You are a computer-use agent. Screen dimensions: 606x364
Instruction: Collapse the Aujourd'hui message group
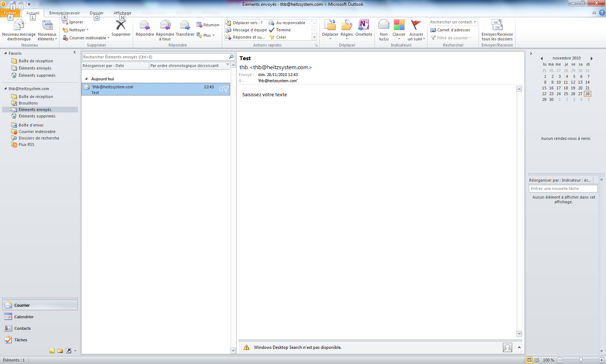tap(86, 79)
